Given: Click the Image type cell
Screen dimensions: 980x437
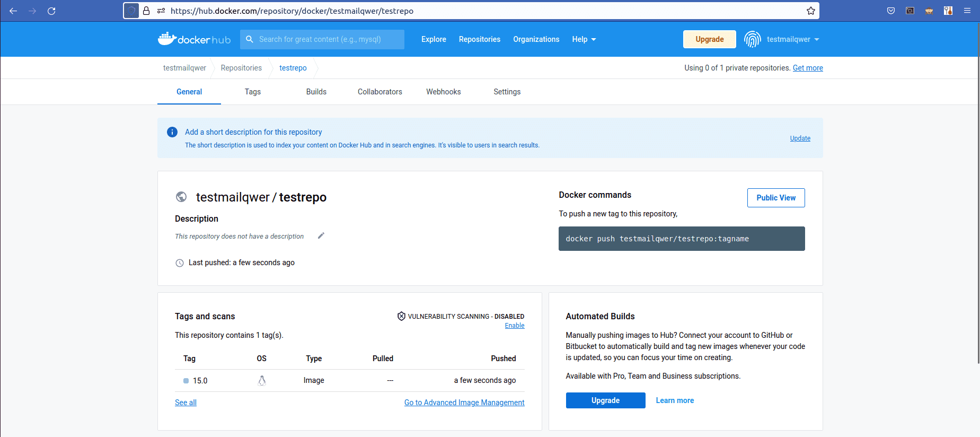Looking at the screenshot, I should (314, 380).
